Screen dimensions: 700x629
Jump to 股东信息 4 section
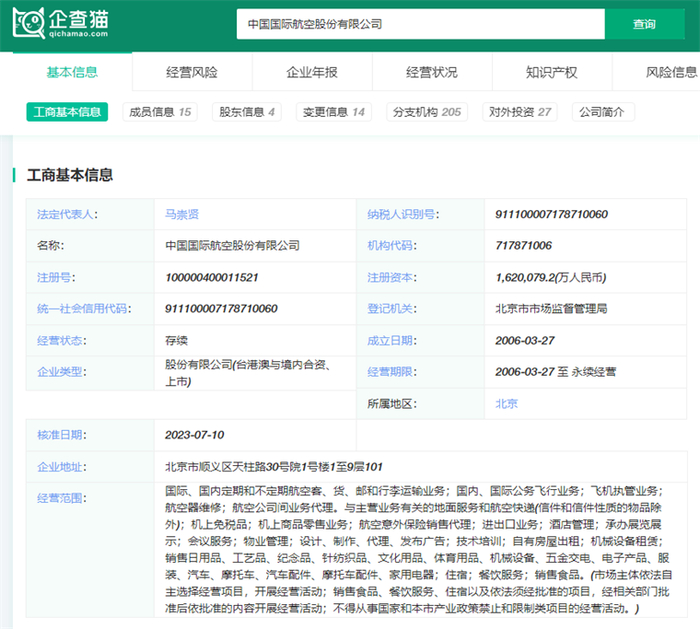click(x=247, y=112)
